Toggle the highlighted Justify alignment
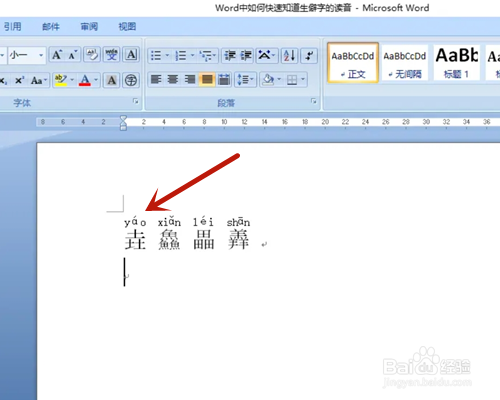 coord(207,80)
